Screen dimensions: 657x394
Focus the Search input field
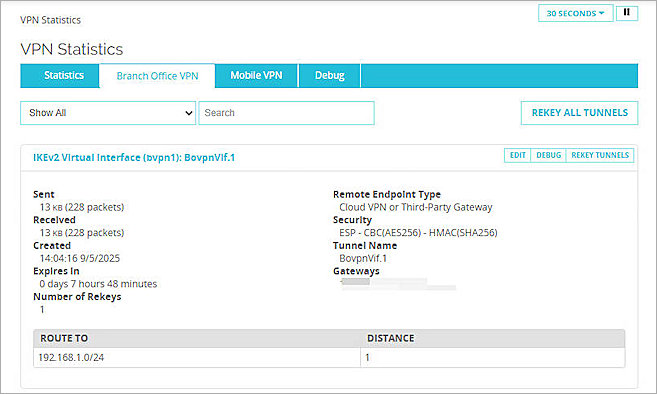pos(287,113)
